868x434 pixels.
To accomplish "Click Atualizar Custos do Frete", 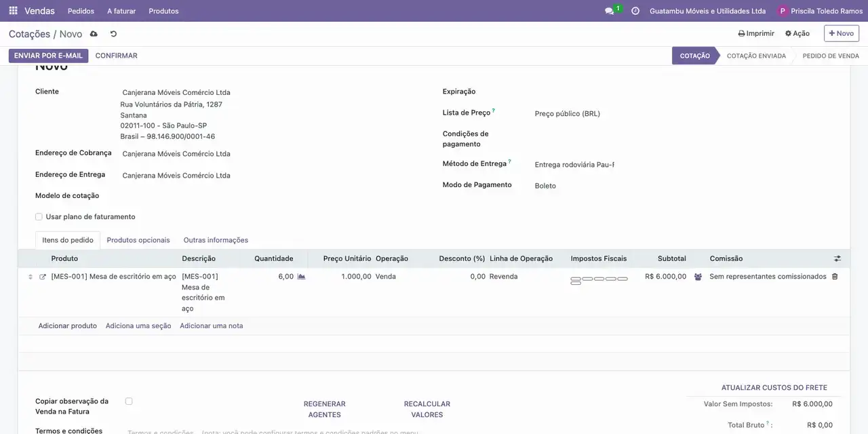I will coord(774,388).
